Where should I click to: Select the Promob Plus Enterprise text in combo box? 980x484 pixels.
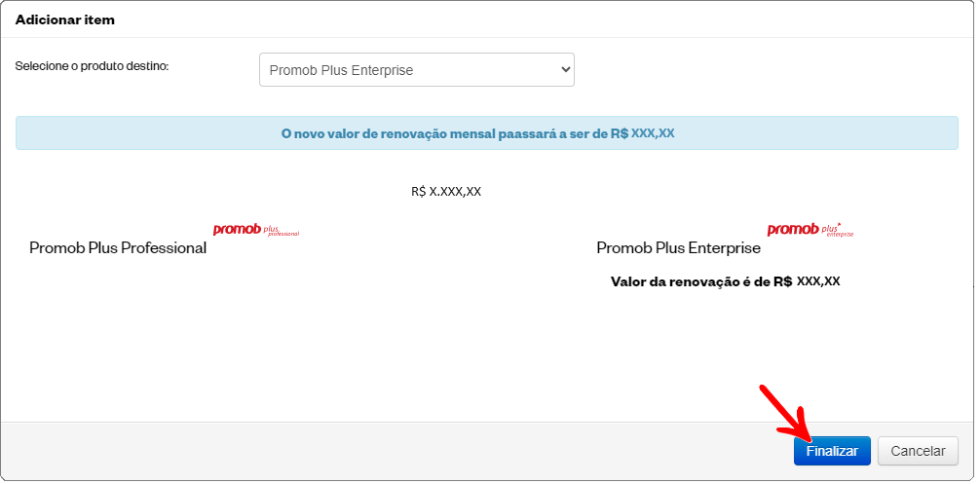point(341,70)
